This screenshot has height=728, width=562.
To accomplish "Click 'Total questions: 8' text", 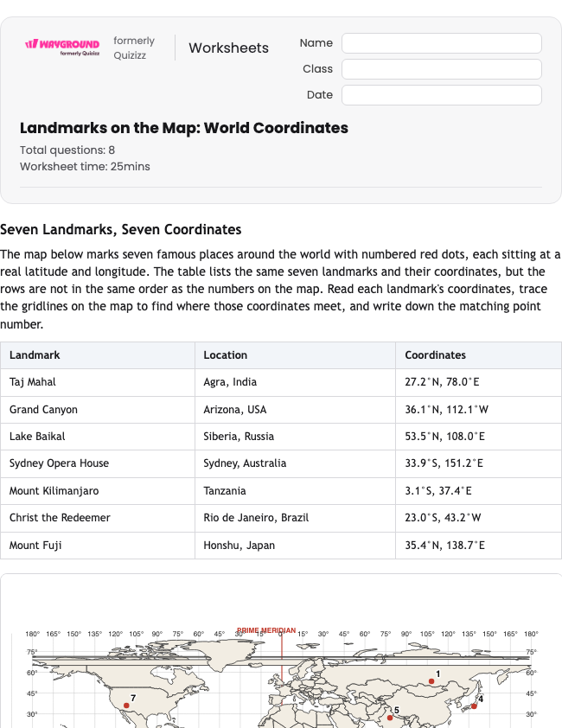I will coord(67,150).
